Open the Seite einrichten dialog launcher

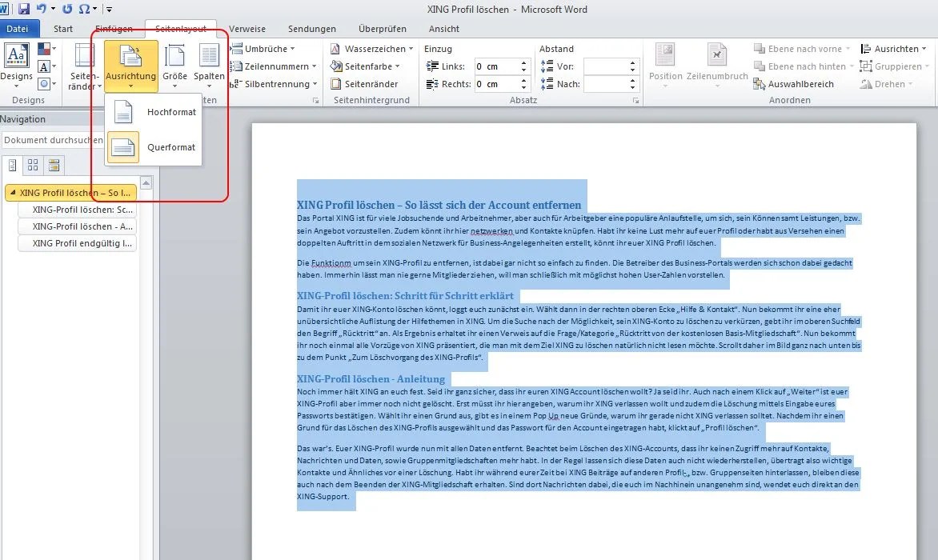pos(316,101)
